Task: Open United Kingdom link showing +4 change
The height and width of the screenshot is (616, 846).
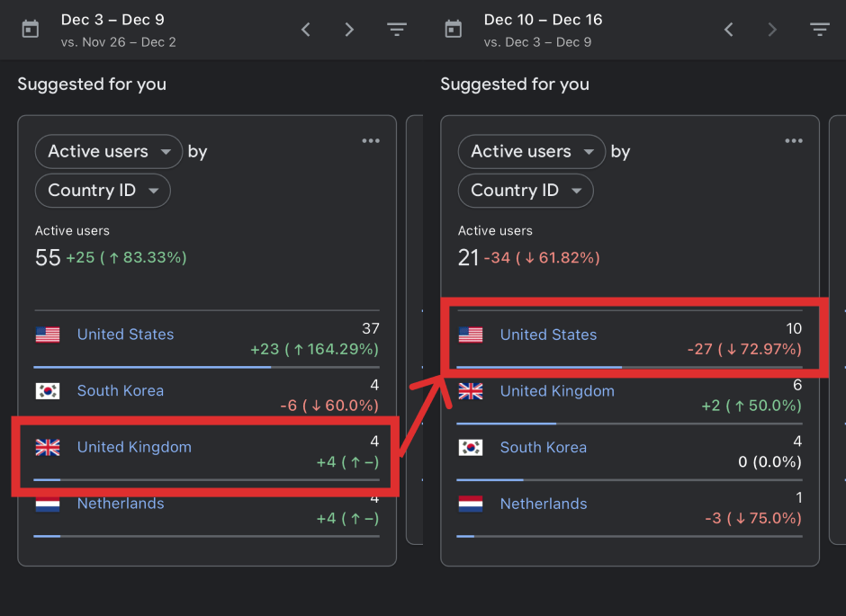Action: pos(134,447)
